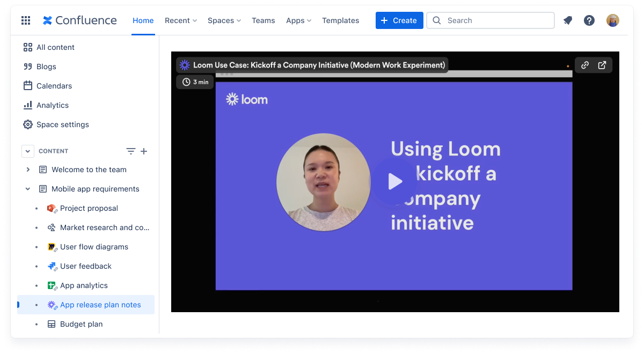The width and height of the screenshot is (644, 354).
Task: Select Market research and co... row
Action: pyautogui.click(x=86, y=227)
